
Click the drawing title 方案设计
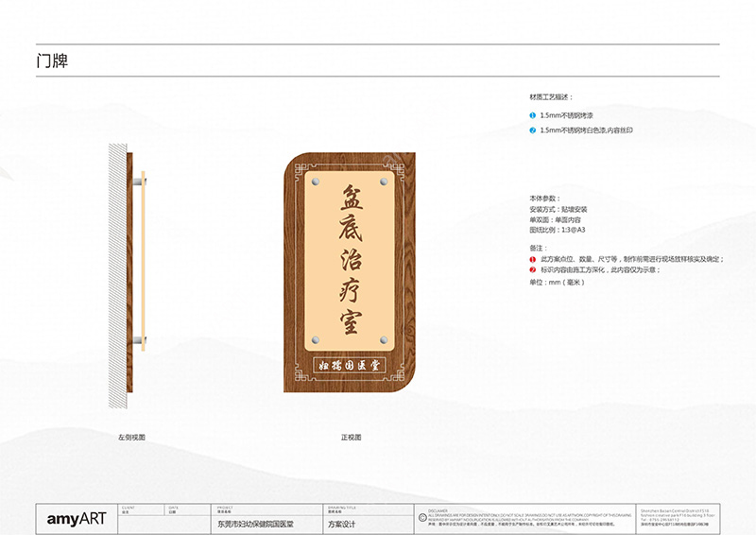click(x=342, y=525)
